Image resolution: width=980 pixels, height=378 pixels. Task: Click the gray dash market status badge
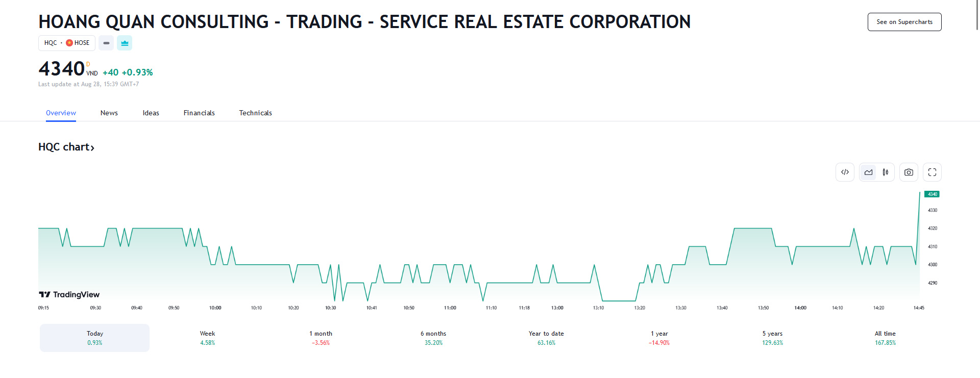(x=106, y=43)
